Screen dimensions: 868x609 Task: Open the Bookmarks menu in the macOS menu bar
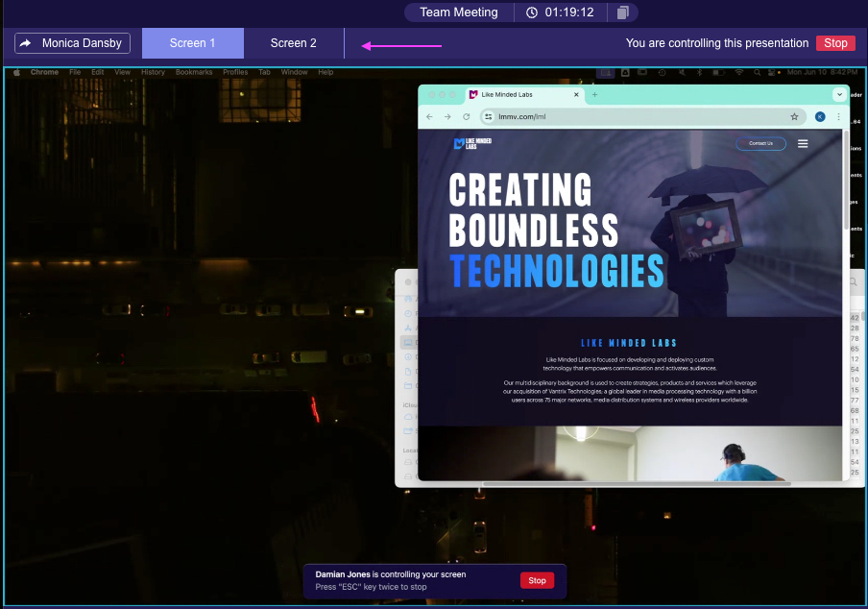(x=194, y=72)
